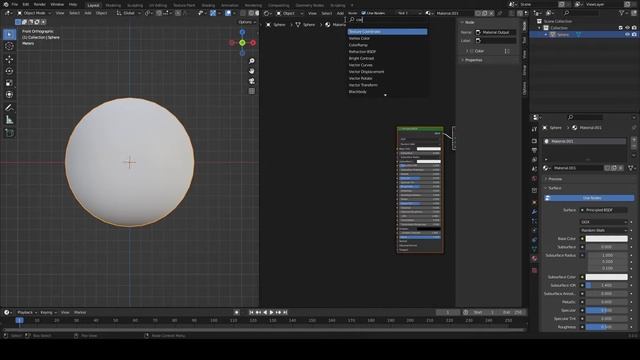The image size is (640, 360).
Task: Click the viewport zoom magnifier icon
Action: point(252,61)
